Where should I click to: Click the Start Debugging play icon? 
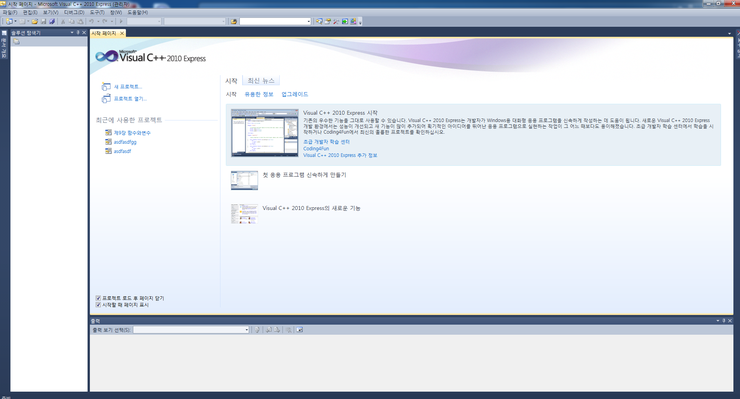[121, 21]
